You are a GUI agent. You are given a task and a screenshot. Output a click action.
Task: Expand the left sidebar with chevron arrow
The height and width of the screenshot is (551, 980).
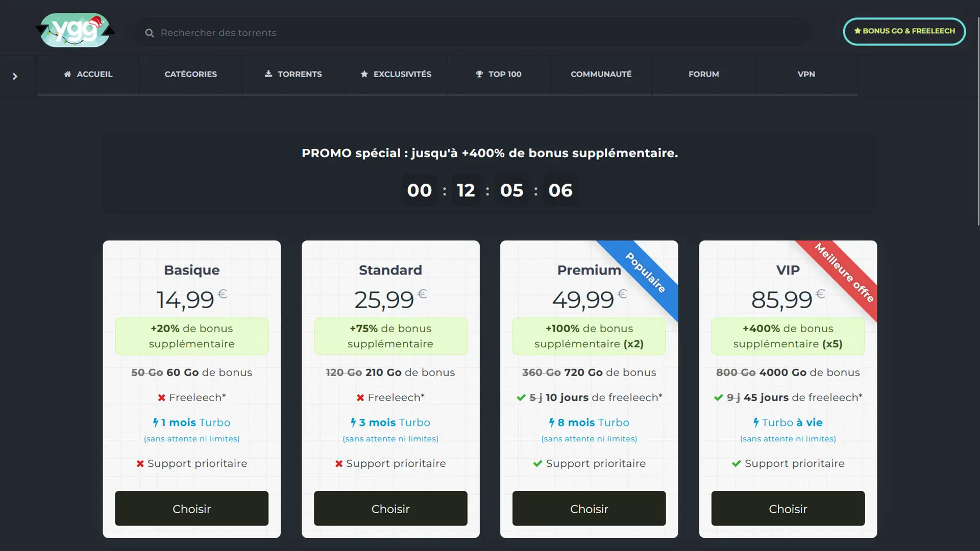[x=15, y=77]
